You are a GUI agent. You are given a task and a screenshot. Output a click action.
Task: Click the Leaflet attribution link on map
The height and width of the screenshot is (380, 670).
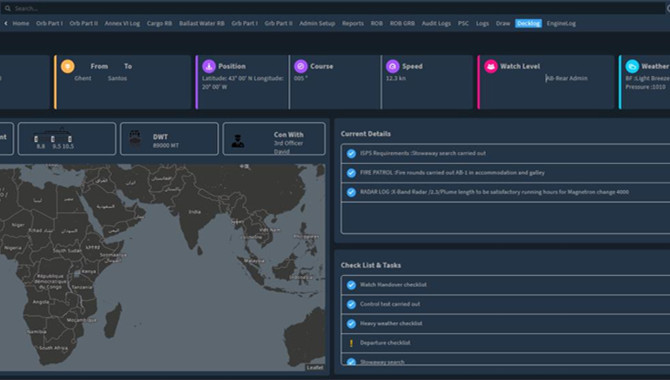pyautogui.click(x=315, y=368)
